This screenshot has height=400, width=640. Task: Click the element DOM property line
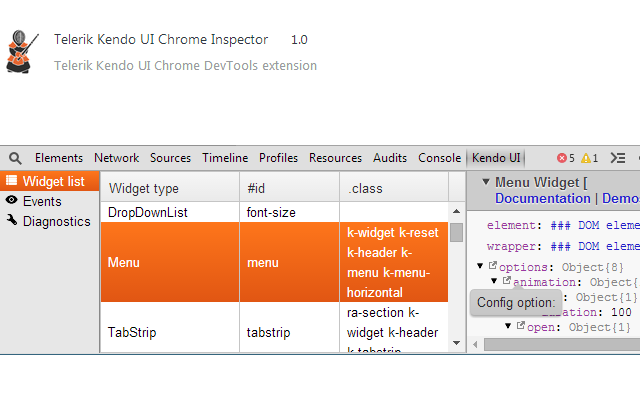point(563,225)
